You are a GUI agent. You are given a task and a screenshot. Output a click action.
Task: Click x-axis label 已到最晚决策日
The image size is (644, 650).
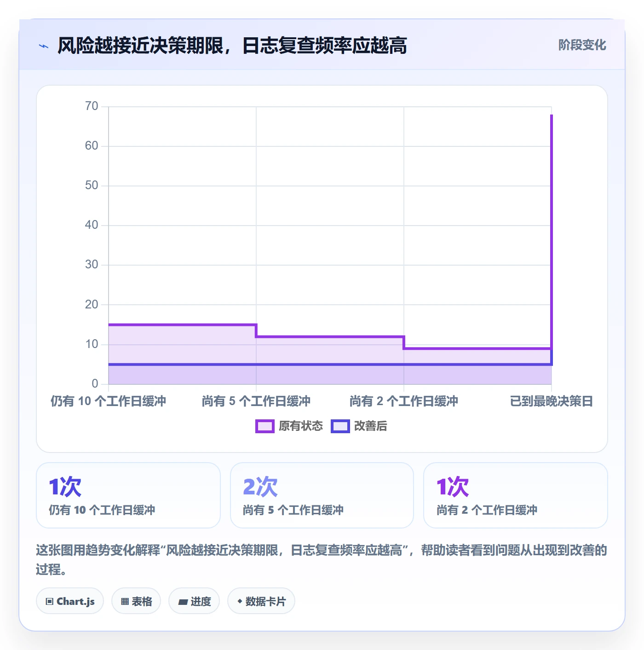(x=552, y=401)
